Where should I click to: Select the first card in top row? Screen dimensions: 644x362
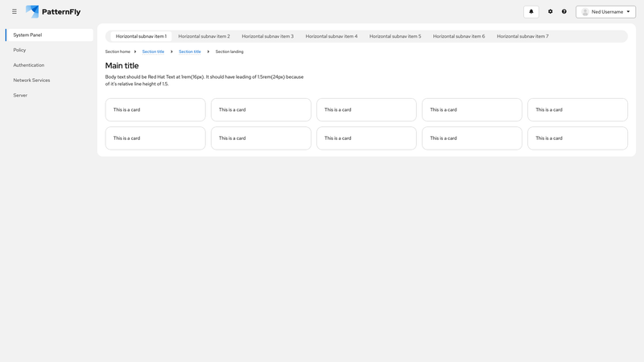coord(155,109)
